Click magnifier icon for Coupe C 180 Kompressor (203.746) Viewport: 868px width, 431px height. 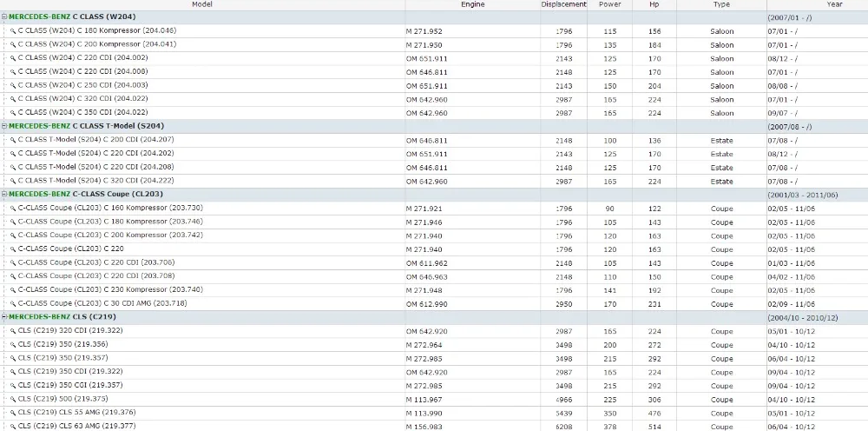[13, 222]
